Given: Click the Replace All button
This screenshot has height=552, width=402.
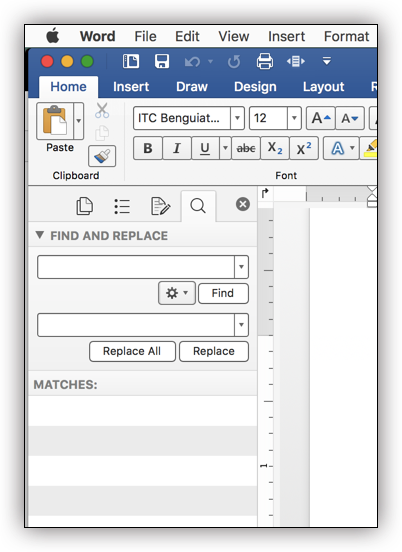Looking at the screenshot, I should point(132,351).
